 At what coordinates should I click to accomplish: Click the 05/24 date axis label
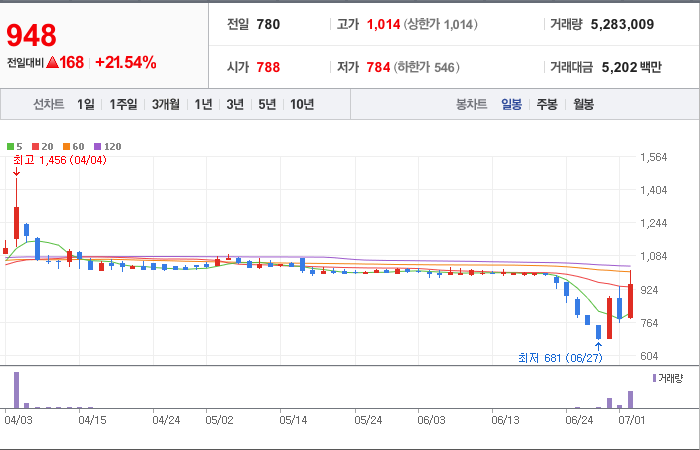point(368,421)
